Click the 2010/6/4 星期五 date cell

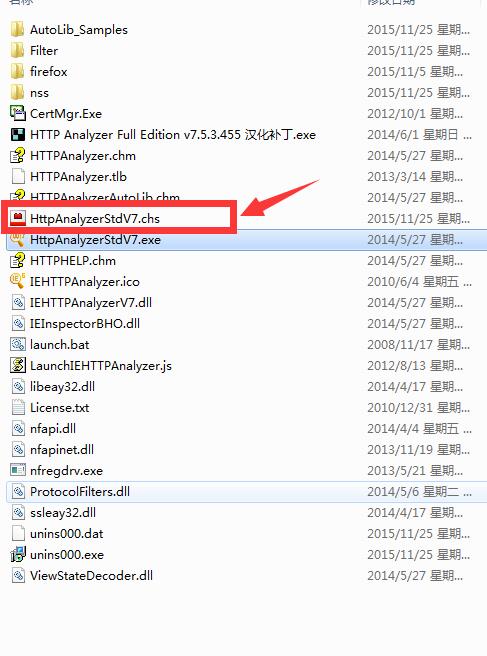tap(419, 282)
